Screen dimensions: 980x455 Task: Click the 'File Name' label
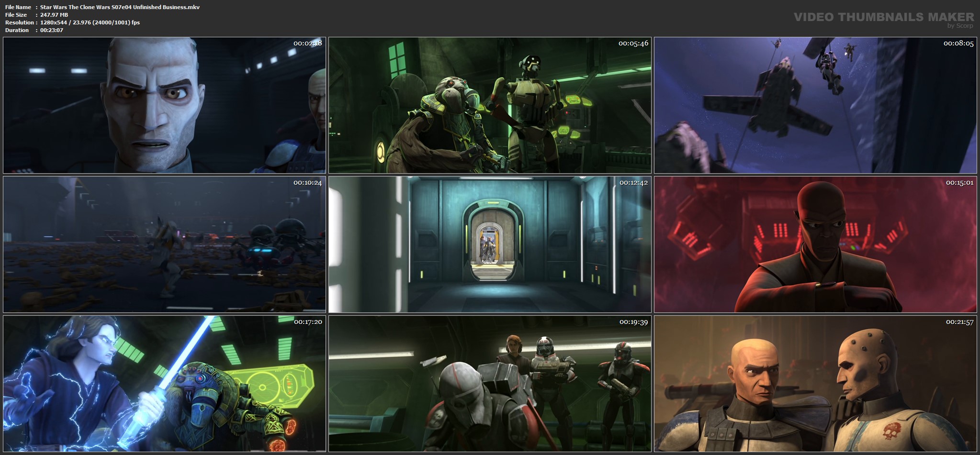[18, 7]
